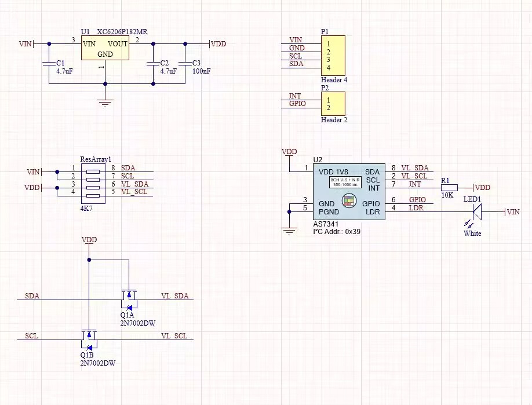532x405 pixels.
Task: Click the AS7341 sensor chip U2
Action: [x=349, y=192]
